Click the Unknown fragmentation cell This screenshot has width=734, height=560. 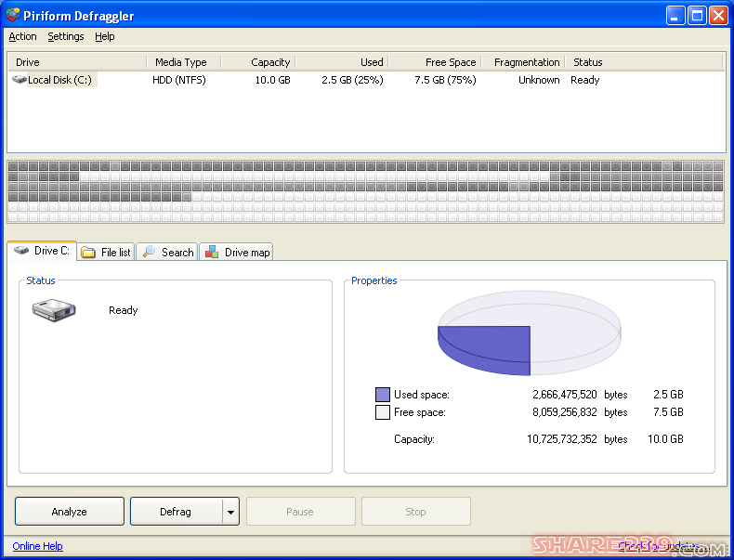tap(539, 80)
